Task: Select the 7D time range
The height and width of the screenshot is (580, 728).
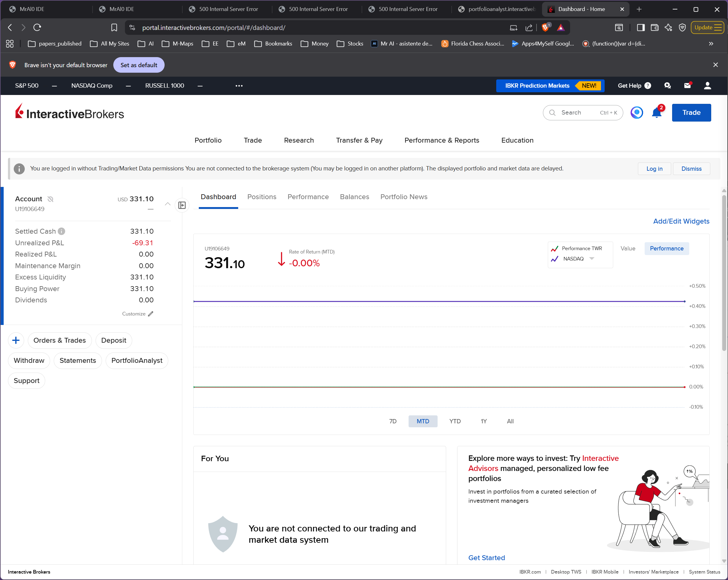Action: tap(393, 421)
